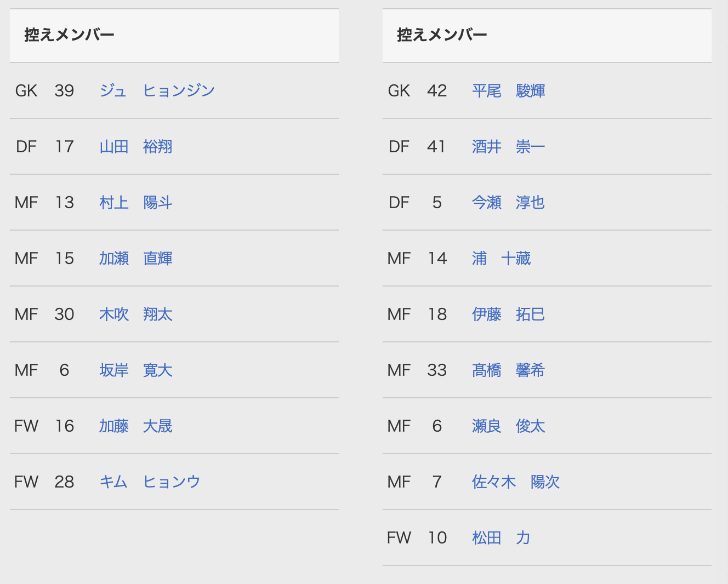Open 髙橋 馨希 player page
This screenshot has width=728, height=584.
point(508,370)
